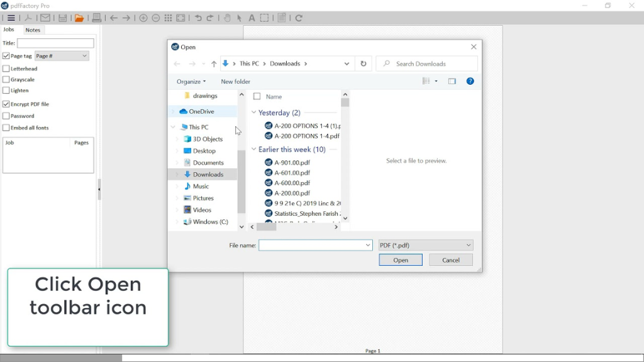
Task: Open the address bar history dropdown
Action: (347, 63)
